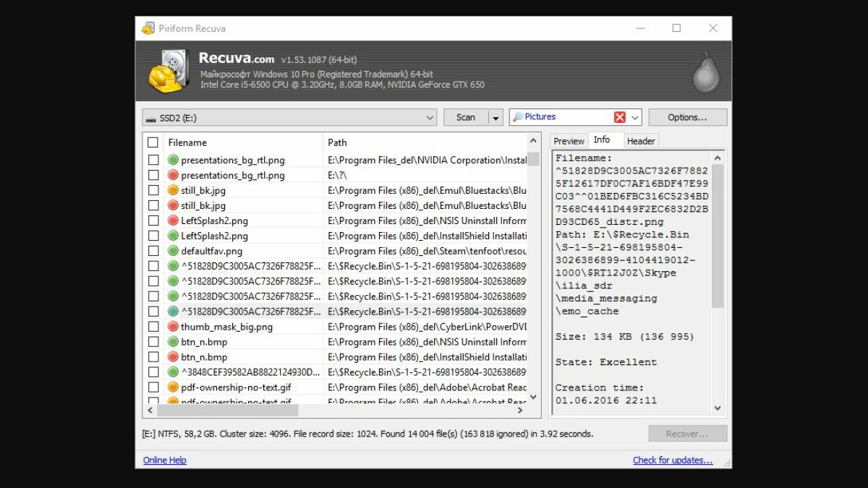Switch to the Header tab
Image resolution: width=868 pixels, height=488 pixels.
pyautogui.click(x=641, y=141)
